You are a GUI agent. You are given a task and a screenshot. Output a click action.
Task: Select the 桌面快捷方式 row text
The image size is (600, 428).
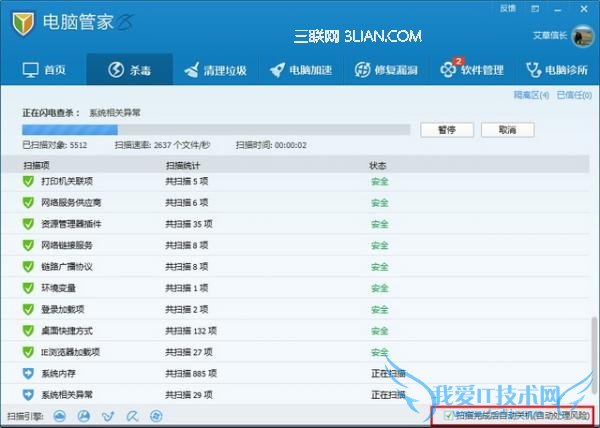pos(67,330)
